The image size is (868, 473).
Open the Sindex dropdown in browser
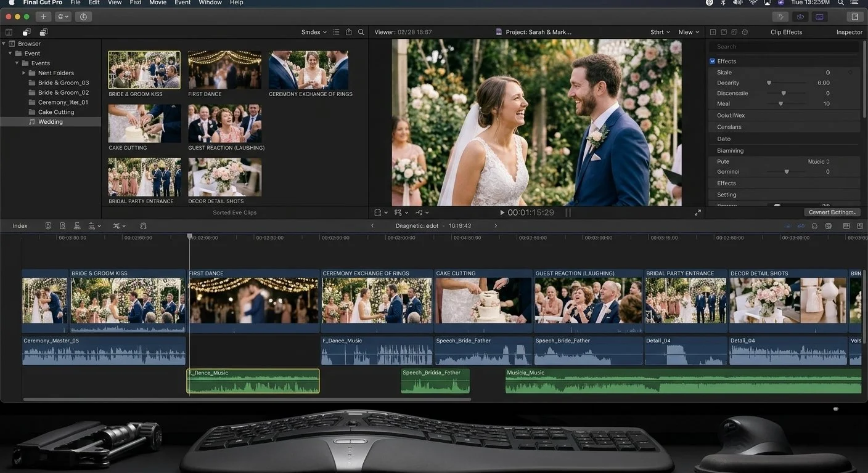pyautogui.click(x=314, y=32)
